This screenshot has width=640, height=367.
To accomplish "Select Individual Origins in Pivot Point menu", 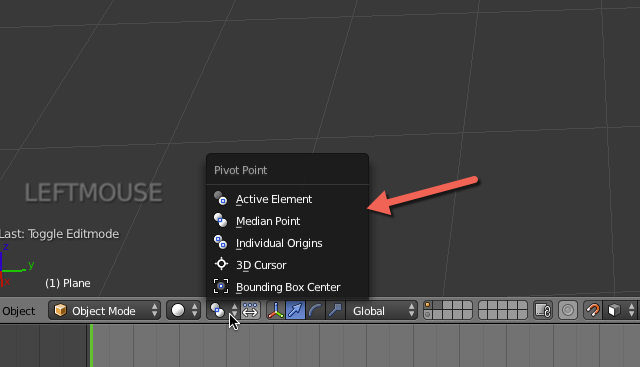I will pyautogui.click(x=287, y=243).
